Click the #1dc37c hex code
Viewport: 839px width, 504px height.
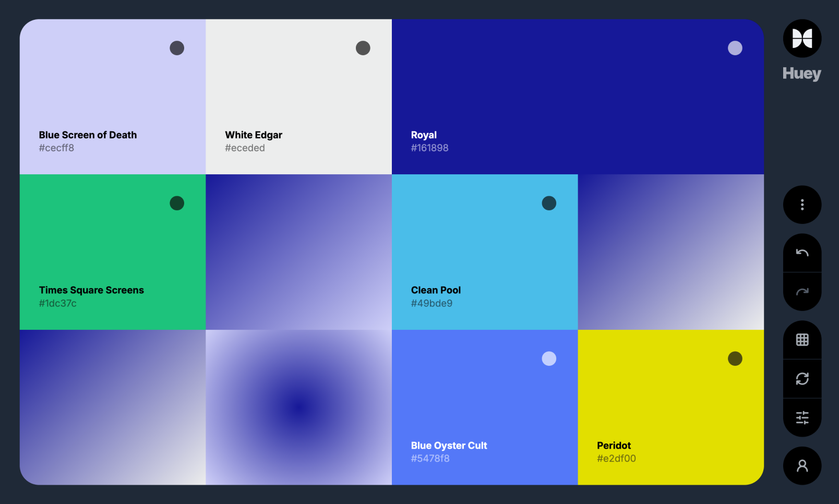click(x=57, y=303)
